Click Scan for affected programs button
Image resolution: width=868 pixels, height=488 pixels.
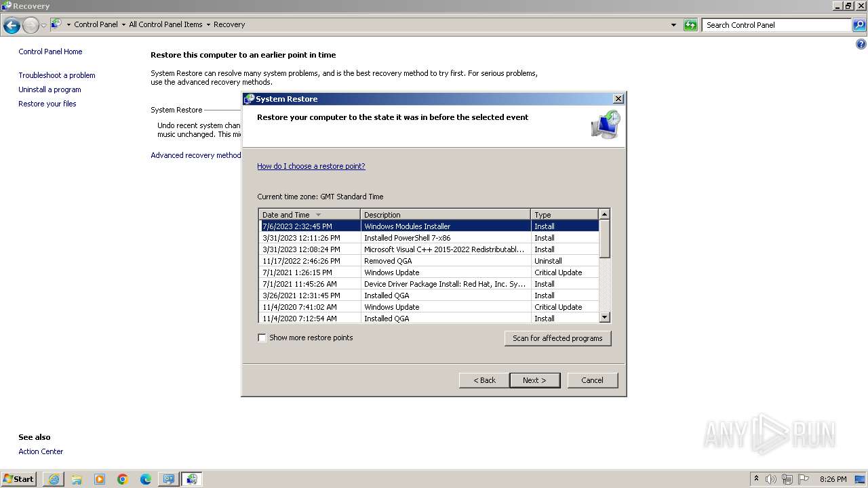click(557, 338)
